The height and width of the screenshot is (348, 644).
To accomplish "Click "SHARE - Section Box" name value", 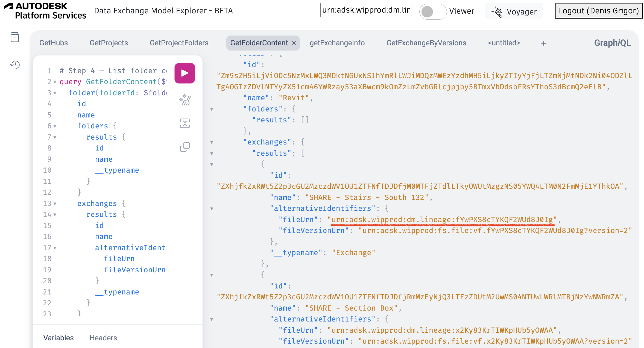I will point(351,308).
